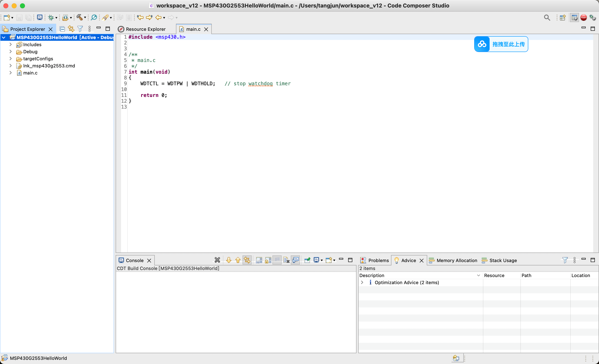The image size is (599, 364).
Task: Select the main.c editor tab
Action: click(x=193, y=29)
